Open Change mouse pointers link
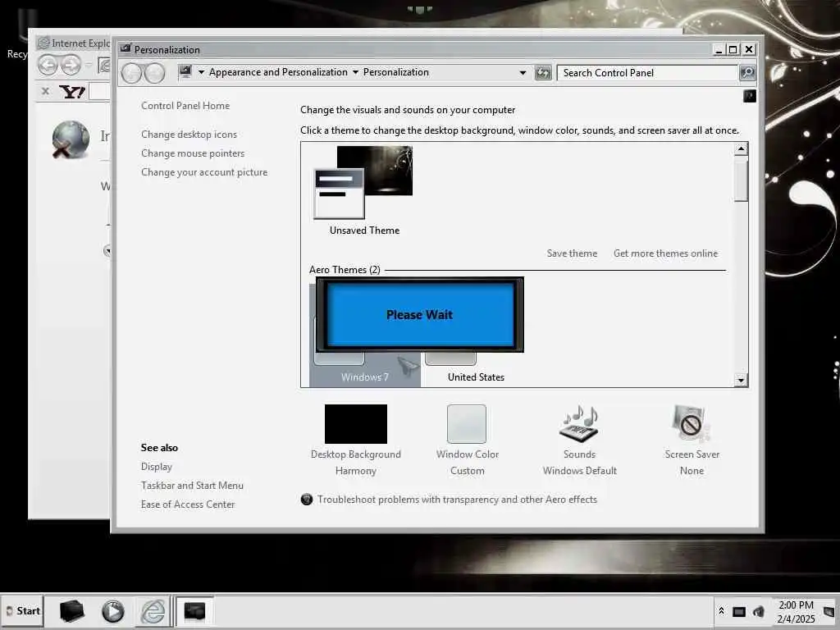Image resolution: width=840 pixels, height=630 pixels. [192, 153]
